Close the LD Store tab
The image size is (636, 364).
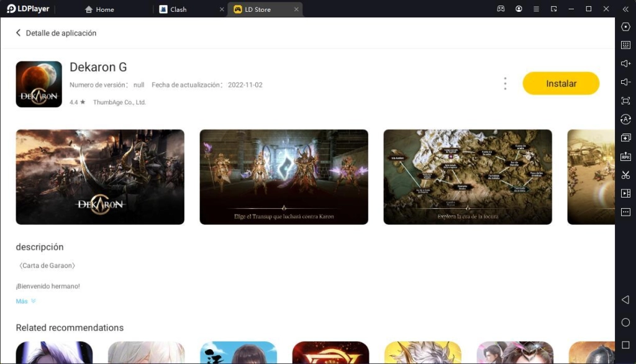coord(296,9)
